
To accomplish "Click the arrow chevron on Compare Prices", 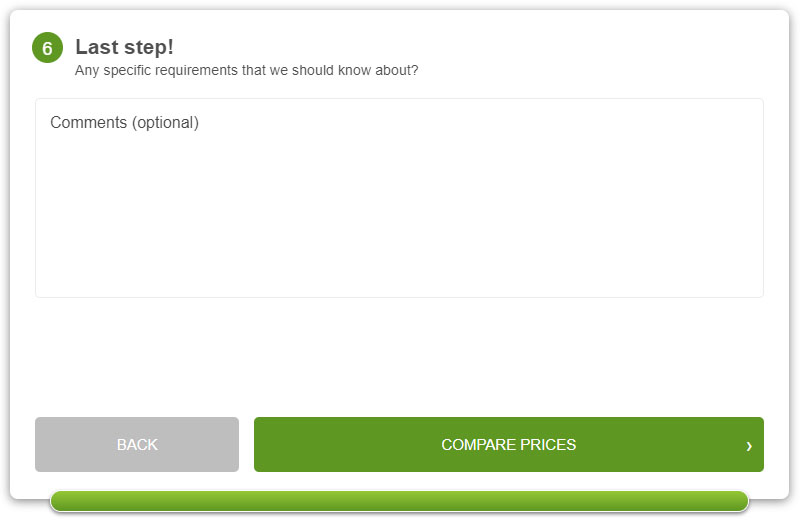I will [748, 446].
